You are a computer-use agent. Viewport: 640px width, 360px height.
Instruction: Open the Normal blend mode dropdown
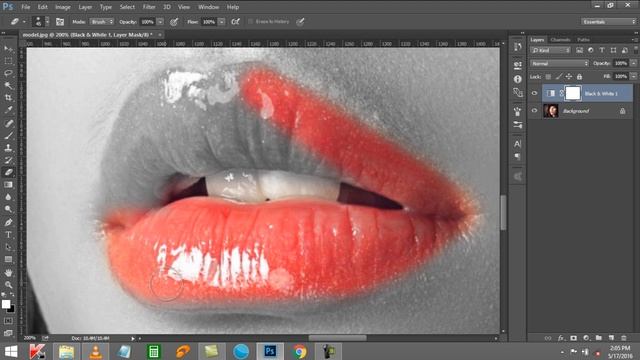[560, 63]
